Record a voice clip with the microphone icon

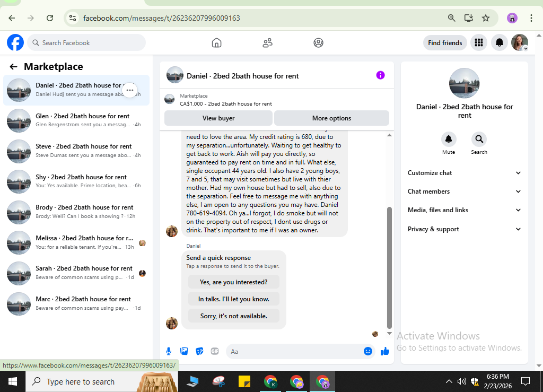(169, 352)
